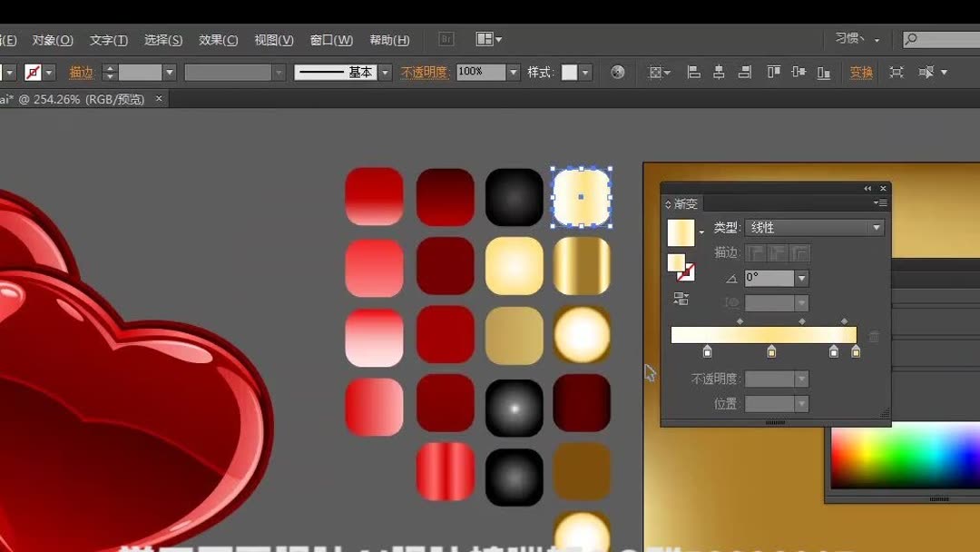Open stroke color dropdown next to red-slash swatch
980x552 pixels.
(49, 73)
